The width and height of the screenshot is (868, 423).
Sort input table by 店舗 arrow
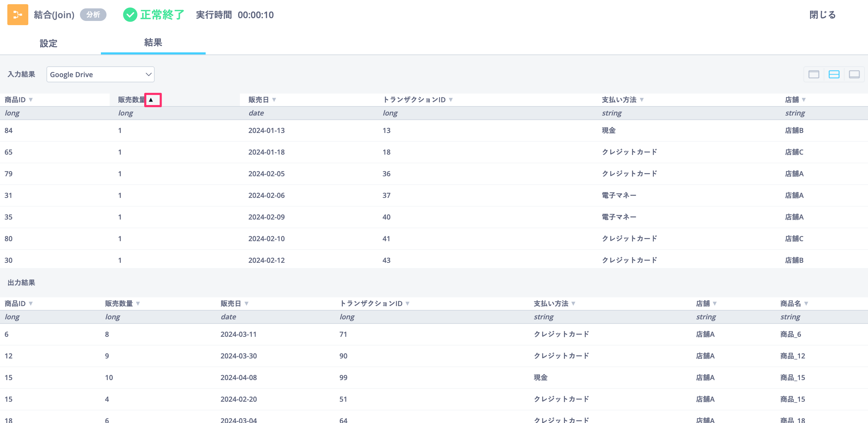coord(804,100)
